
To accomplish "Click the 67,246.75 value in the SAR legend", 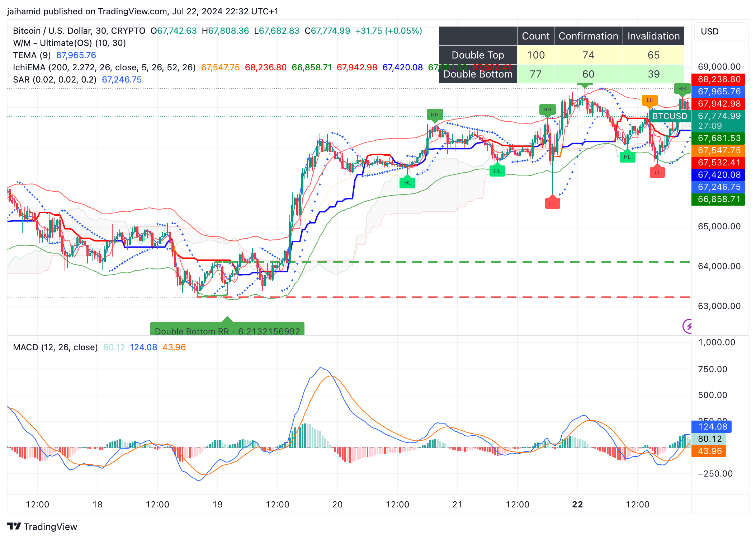I will click(x=122, y=80).
